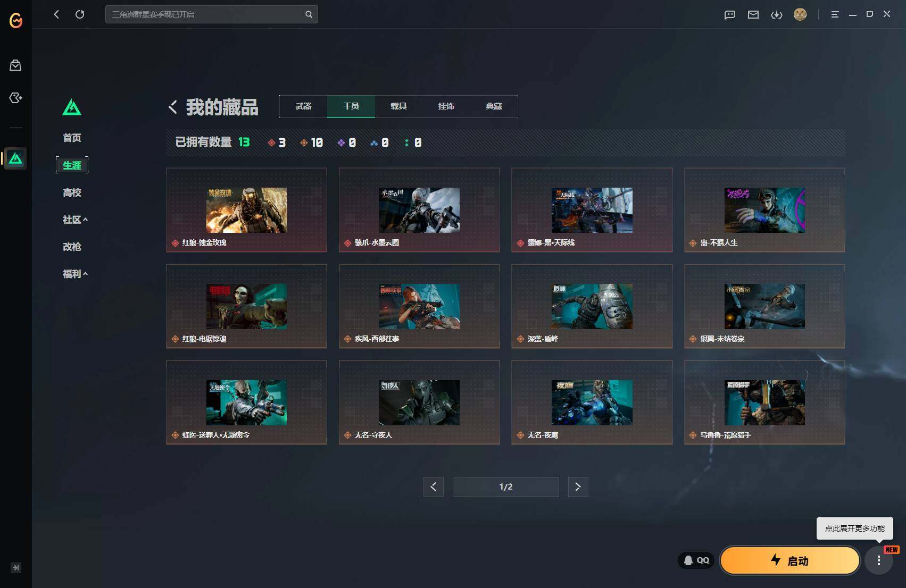Open the mail inbox icon
Image resolution: width=906 pixels, height=588 pixels.
point(753,14)
